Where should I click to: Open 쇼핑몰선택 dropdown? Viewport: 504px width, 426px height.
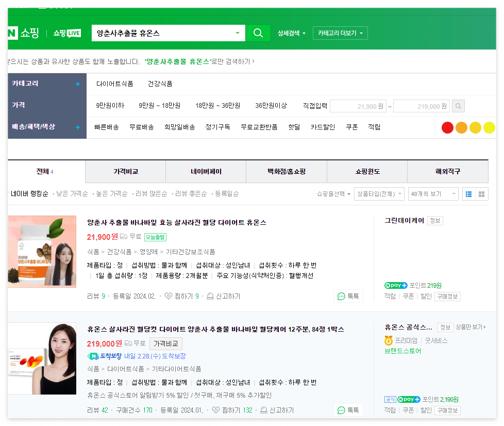(x=333, y=194)
